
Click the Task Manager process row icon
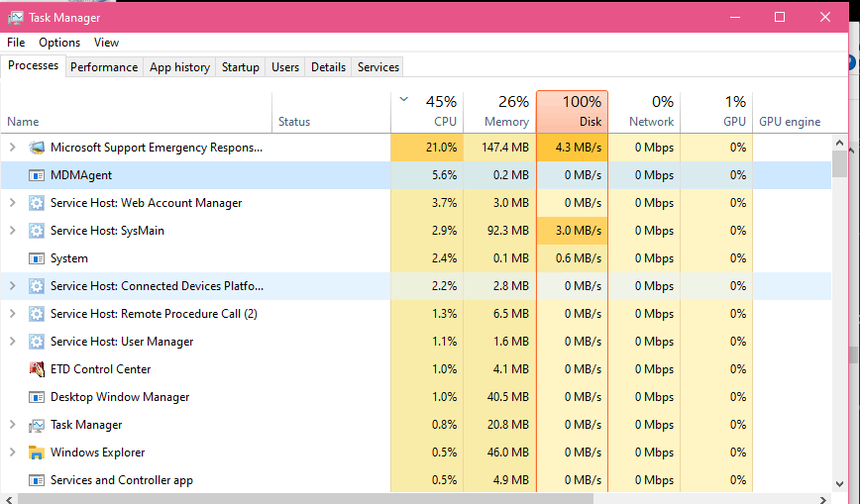point(37,425)
